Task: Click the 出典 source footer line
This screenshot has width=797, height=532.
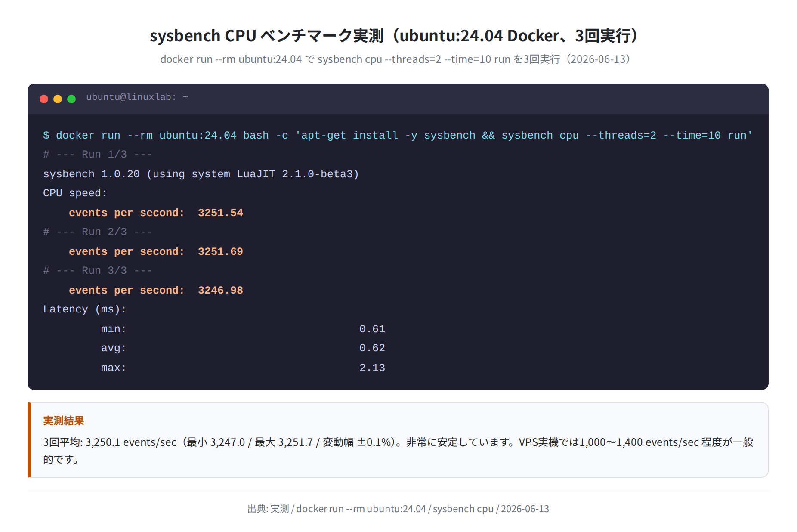Action: (398, 509)
